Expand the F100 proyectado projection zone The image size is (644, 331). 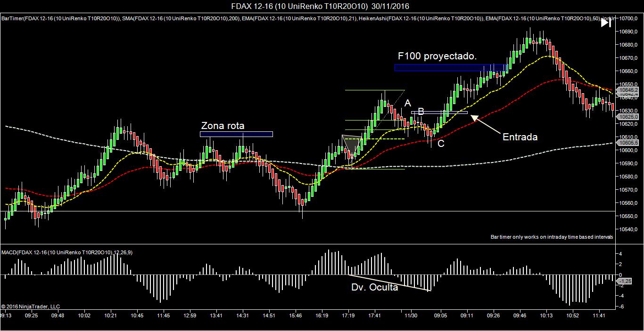(450, 68)
